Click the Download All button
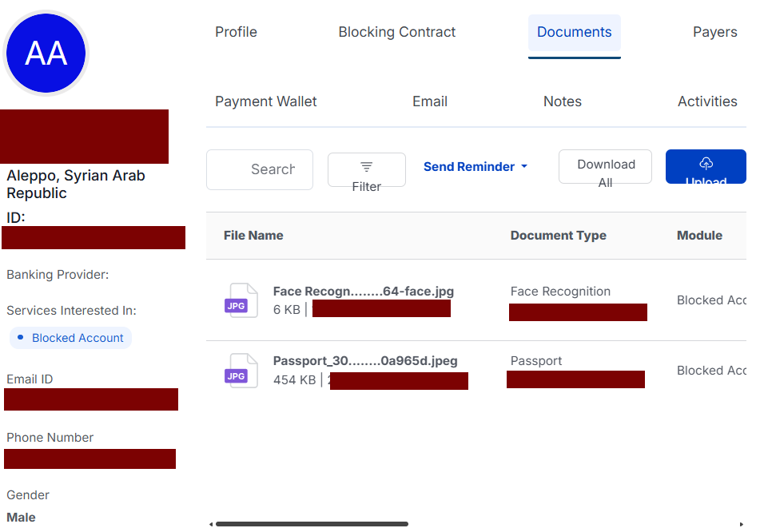 click(x=605, y=167)
